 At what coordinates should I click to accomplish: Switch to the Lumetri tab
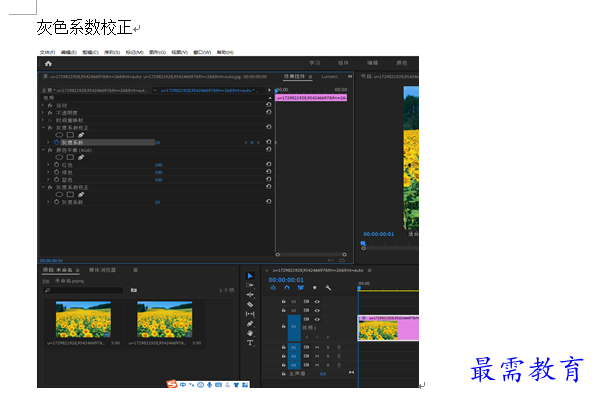(330, 77)
